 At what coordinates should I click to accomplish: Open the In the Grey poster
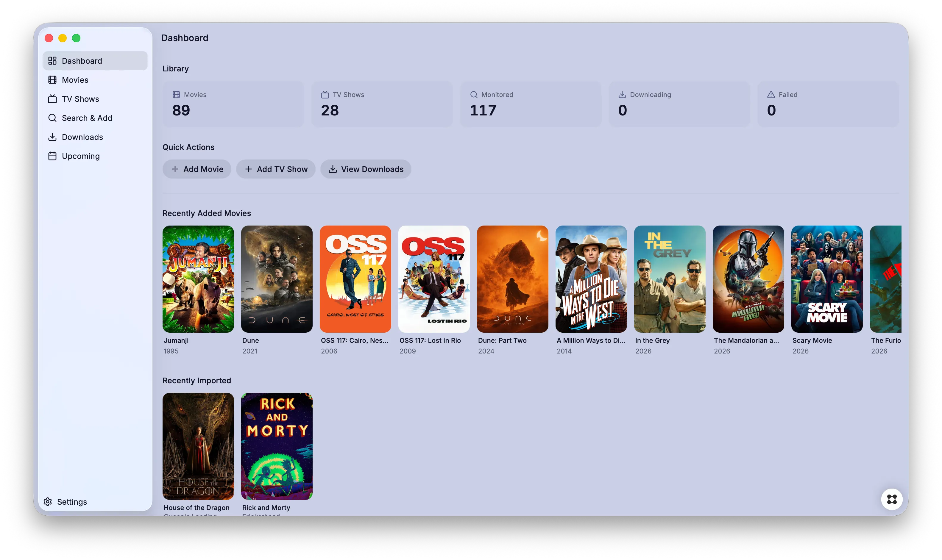coord(670,279)
